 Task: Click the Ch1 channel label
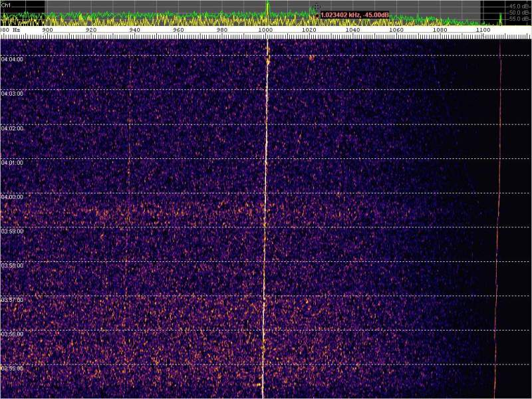point(6,5)
